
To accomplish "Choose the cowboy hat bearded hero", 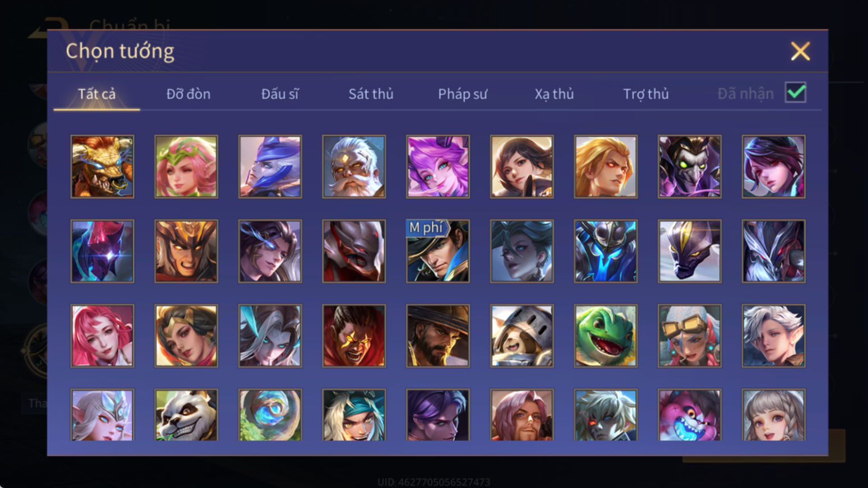I will pos(438,336).
